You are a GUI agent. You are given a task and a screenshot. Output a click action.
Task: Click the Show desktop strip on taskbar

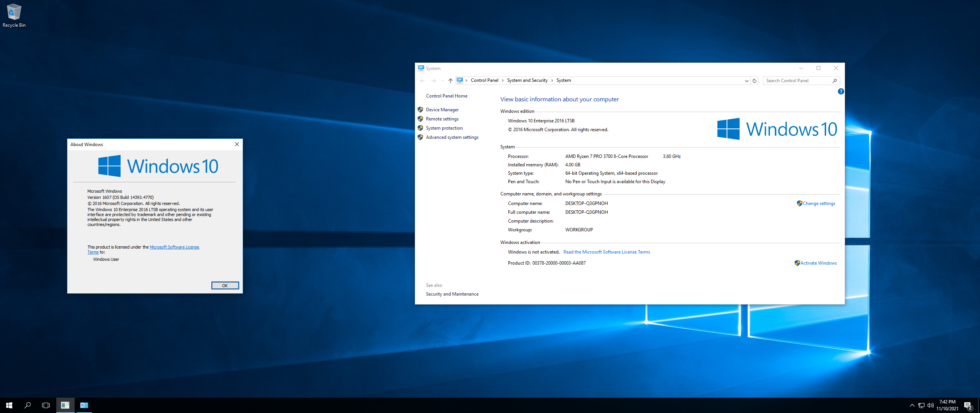point(978,405)
